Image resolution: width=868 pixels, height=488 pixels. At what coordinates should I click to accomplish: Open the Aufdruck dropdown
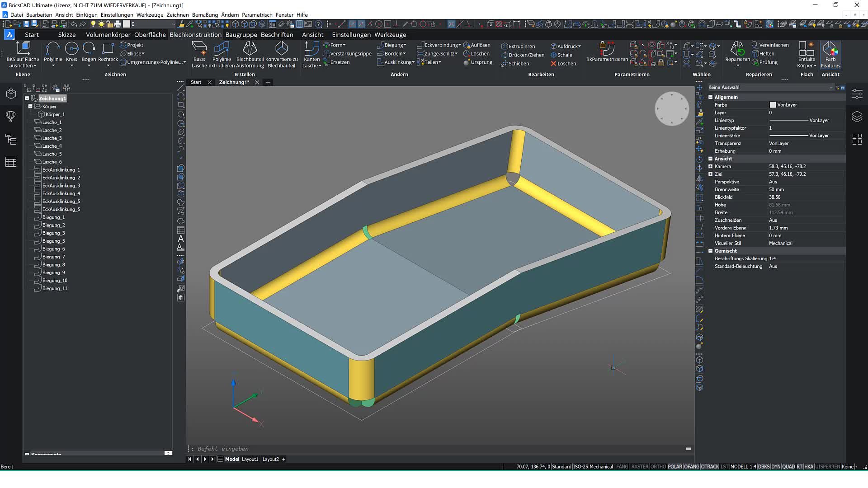566,46
